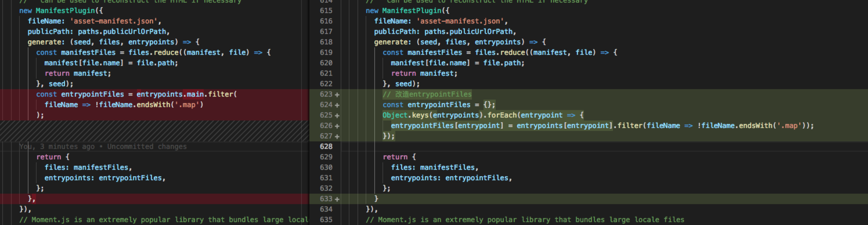This screenshot has height=225, width=868.
Task: Select line number 621 in the gutter
Action: click(x=326, y=73)
